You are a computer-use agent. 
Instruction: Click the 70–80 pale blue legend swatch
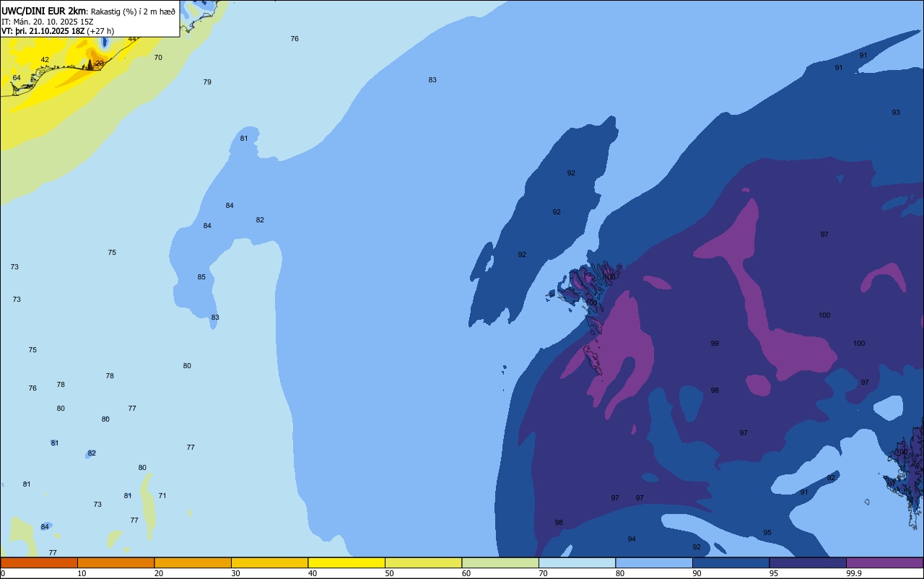[577, 562]
